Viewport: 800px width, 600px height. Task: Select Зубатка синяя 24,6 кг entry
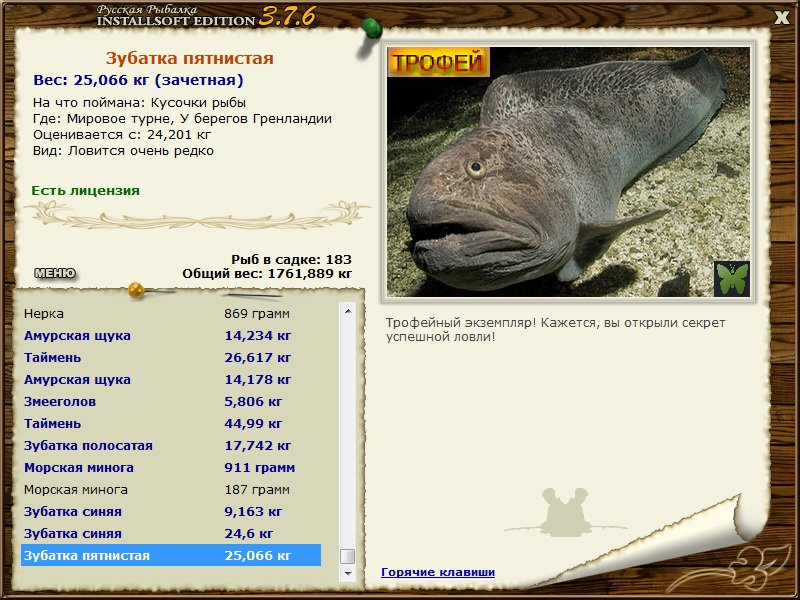tap(171, 533)
